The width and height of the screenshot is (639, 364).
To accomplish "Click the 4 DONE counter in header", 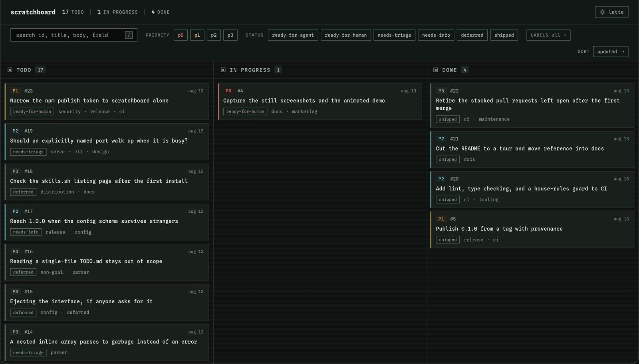I will coord(161,12).
